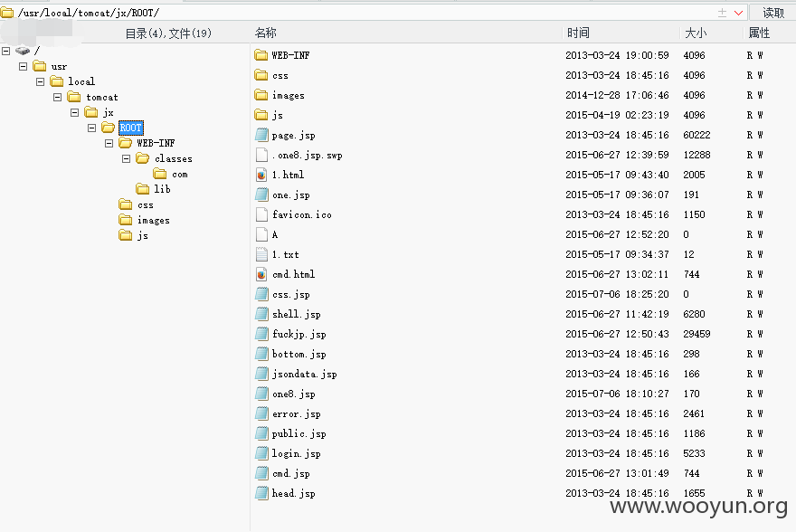Select bottom.jsp file name
The height and width of the screenshot is (532, 796).
[x=299, y=354]
